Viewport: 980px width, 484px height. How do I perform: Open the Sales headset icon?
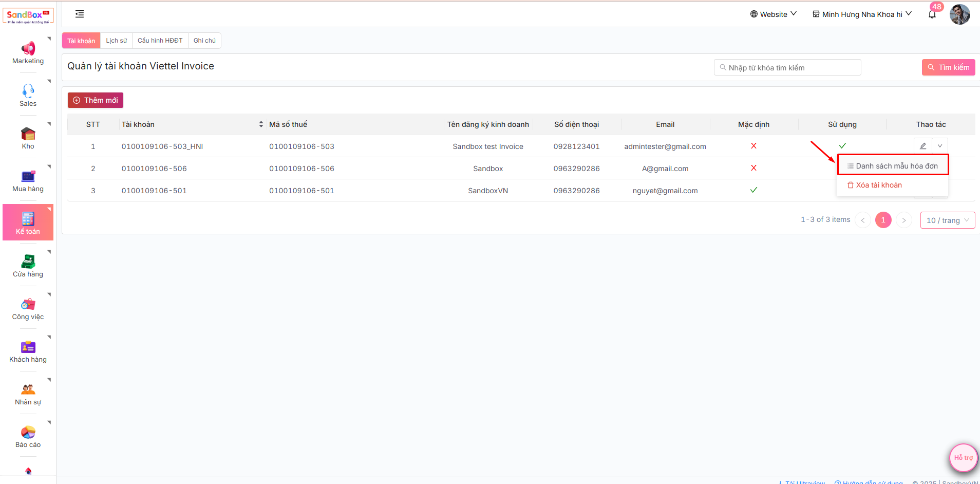tap(28, 91)
